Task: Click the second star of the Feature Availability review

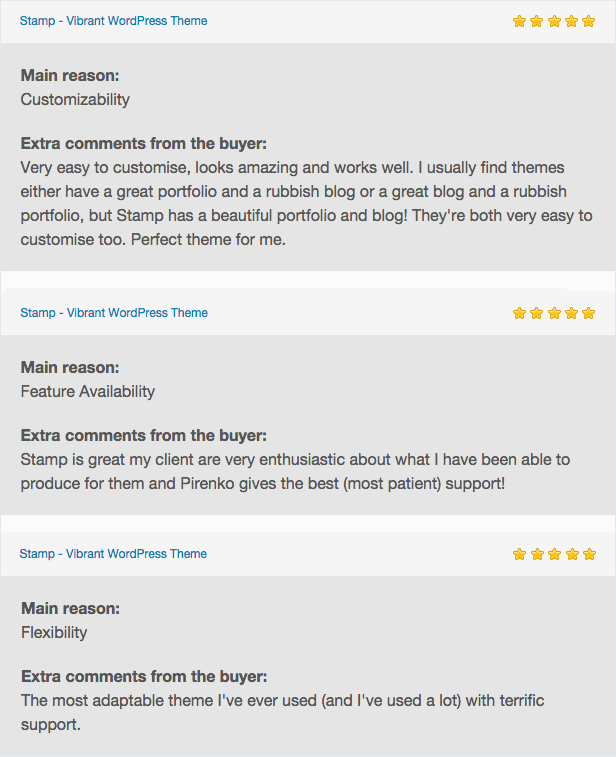Action: click(x=537, y=313)
